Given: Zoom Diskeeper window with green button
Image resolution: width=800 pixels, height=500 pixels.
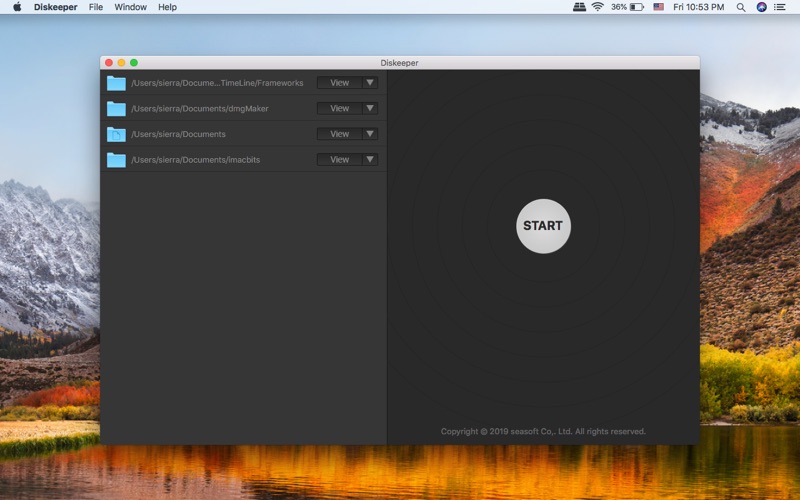Looking at the screenshot, I should [134, 62].
